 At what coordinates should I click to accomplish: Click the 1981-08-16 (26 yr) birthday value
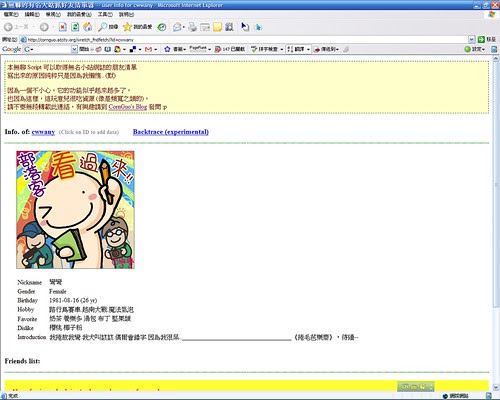tap(73, 300)
